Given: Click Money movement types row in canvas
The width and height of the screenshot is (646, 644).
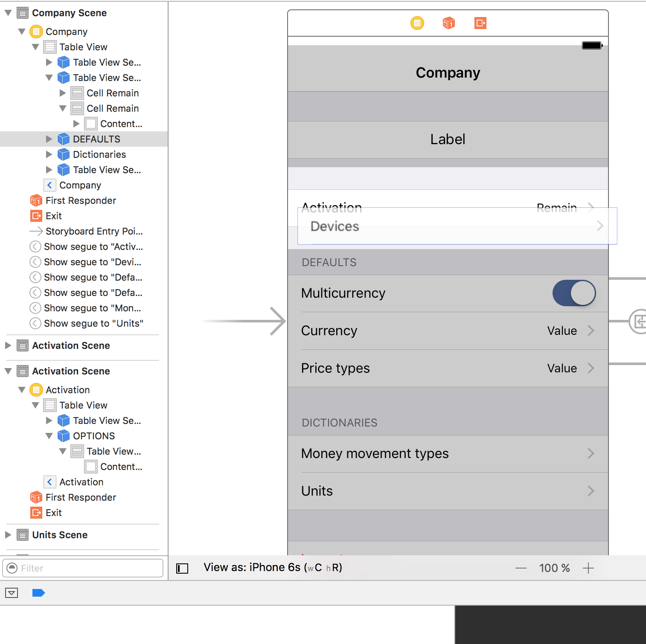Looking at the screenshot, I should (x=448, y=454).
